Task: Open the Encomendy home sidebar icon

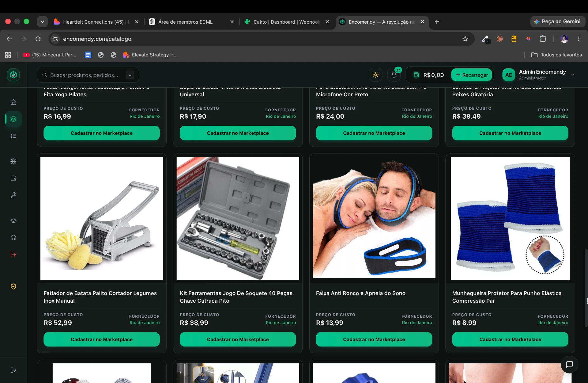Action: click(x=13, y=102)
